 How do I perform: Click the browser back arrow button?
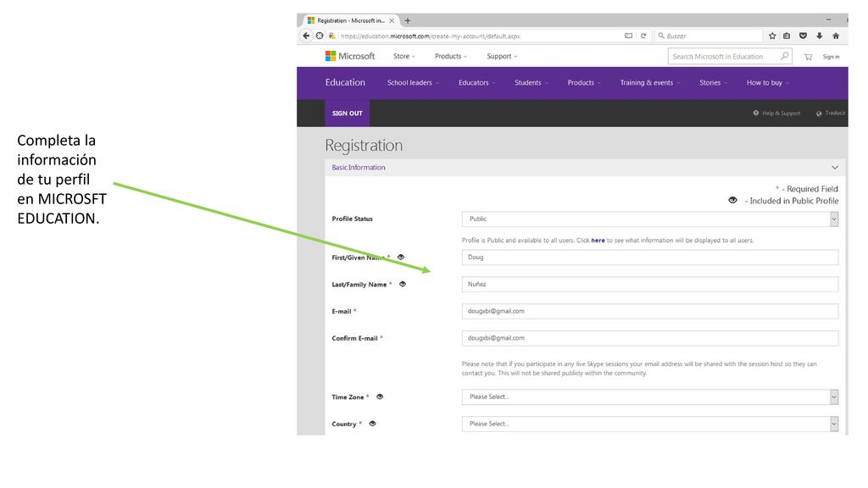point(306,36)
